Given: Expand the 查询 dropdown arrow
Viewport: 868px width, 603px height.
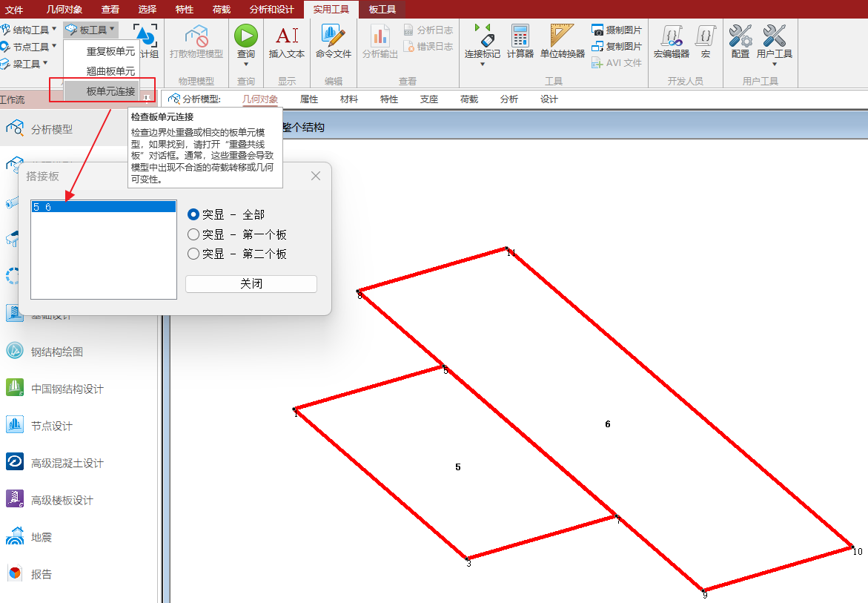Looking at the screenshot, I should click(246, 65).
